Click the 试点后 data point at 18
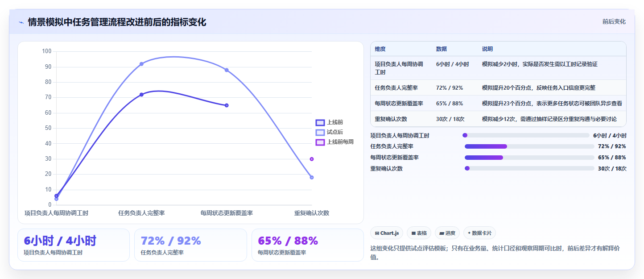Viewport: 644px width, 279px height. pyautogui.click(x=312, y=178)
